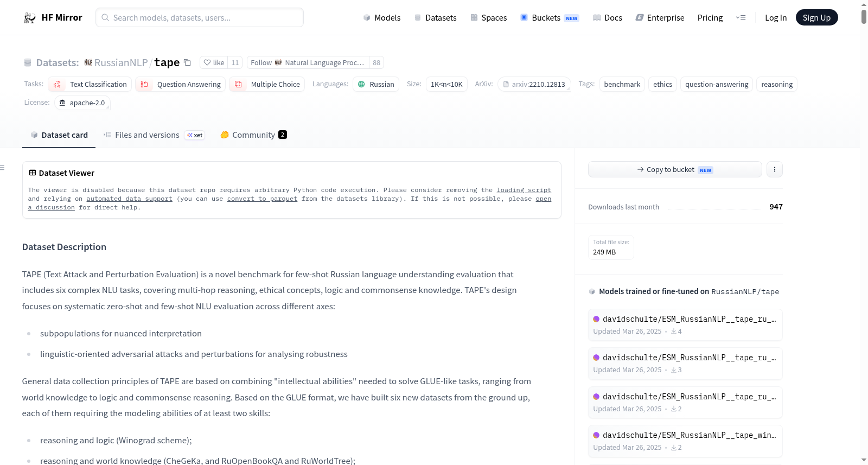Copy dataset name with copy icon

pyautogui.click(x=187, y=62)
